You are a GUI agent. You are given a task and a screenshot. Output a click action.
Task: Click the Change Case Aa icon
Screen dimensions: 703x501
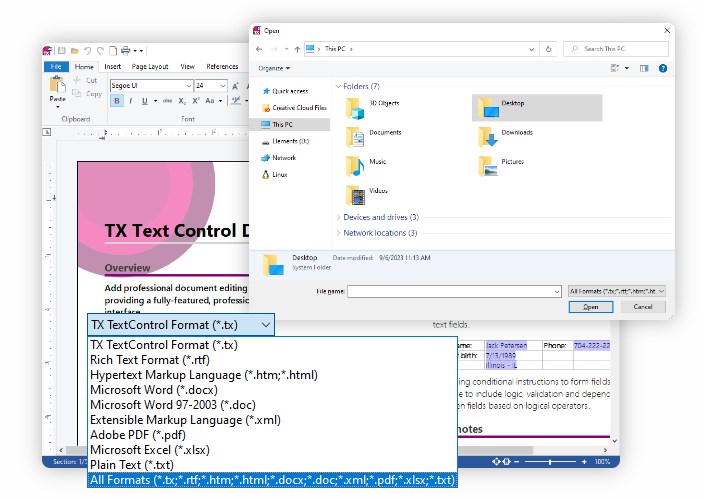[209, 101]
